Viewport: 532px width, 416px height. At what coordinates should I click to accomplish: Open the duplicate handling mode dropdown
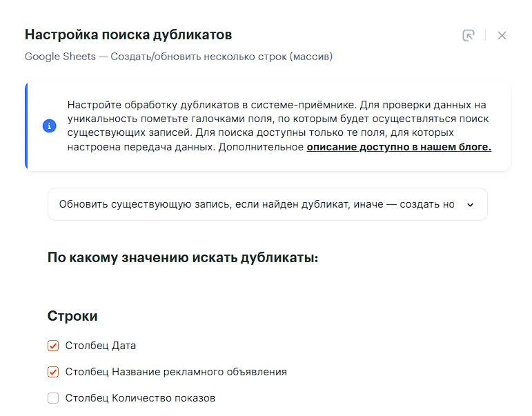[x=267, y=204]
